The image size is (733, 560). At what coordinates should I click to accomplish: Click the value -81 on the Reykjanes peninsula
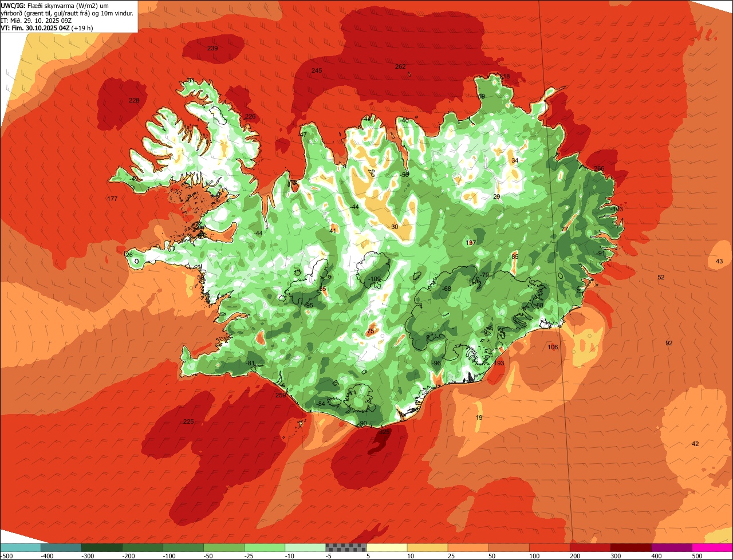click(x=250, y=363)
